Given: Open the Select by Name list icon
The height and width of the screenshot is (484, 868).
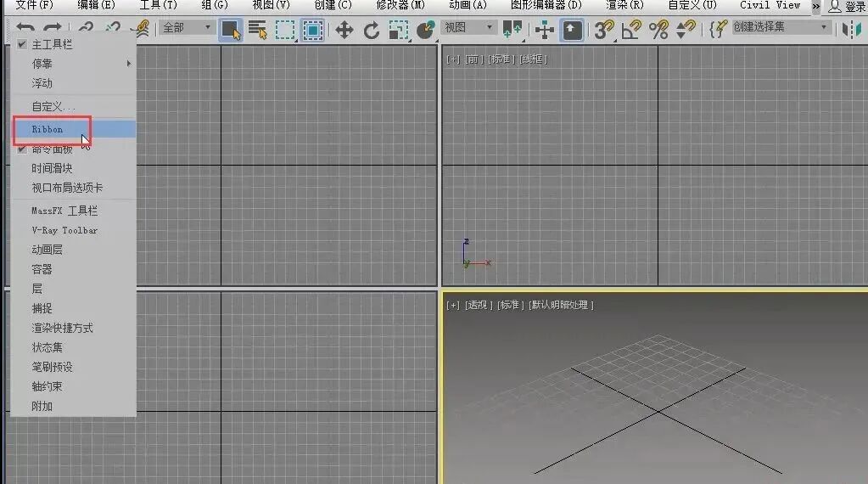Looking at the screenshot, I should [257, 30].
